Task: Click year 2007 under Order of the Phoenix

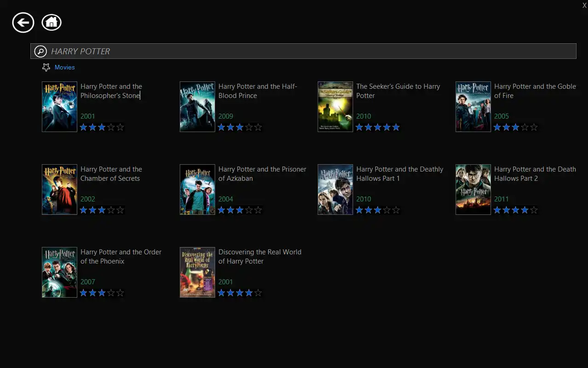Action: [x=88, y=282]
